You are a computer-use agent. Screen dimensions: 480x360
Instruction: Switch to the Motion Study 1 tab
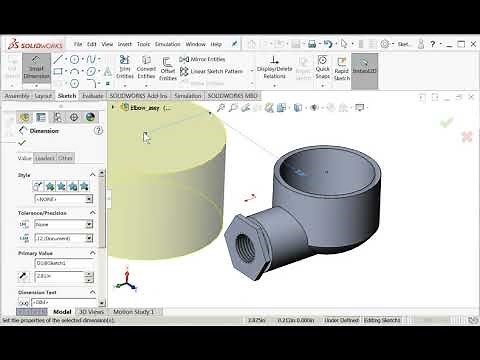click(x=134, y=312)
